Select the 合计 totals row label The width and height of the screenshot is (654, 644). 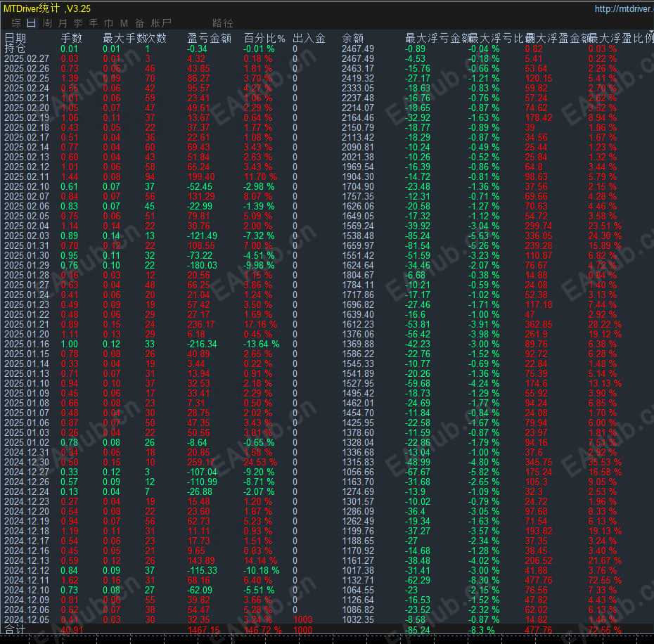click(15, 630)
